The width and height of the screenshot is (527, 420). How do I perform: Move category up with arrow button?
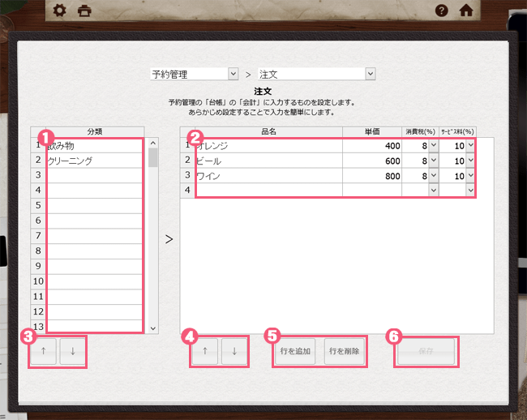click(43, 351)
